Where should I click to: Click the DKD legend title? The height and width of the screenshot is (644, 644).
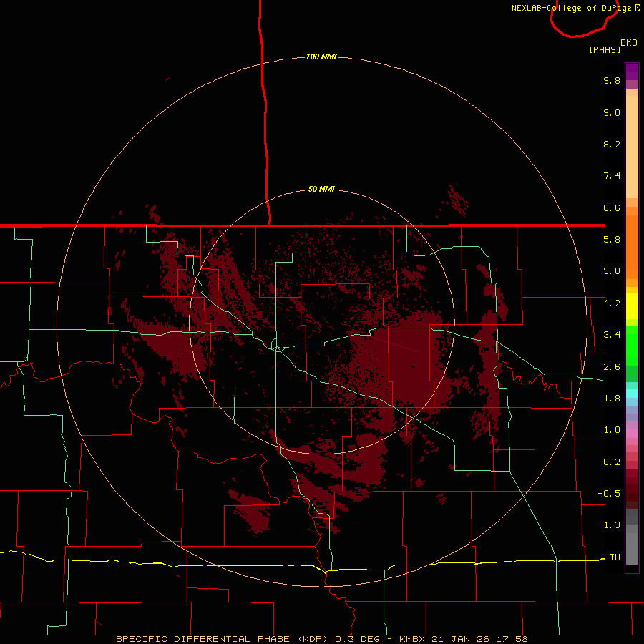[629, 43]
